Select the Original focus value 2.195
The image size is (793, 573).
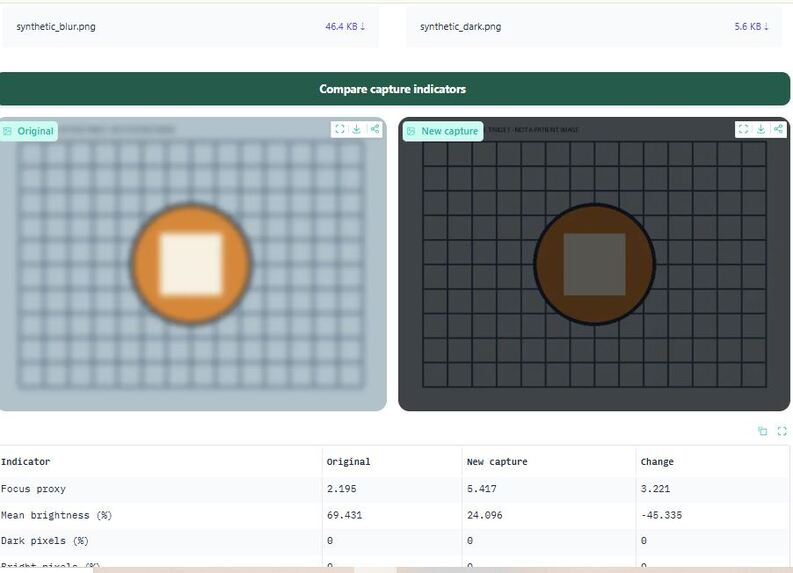[341, 489]
